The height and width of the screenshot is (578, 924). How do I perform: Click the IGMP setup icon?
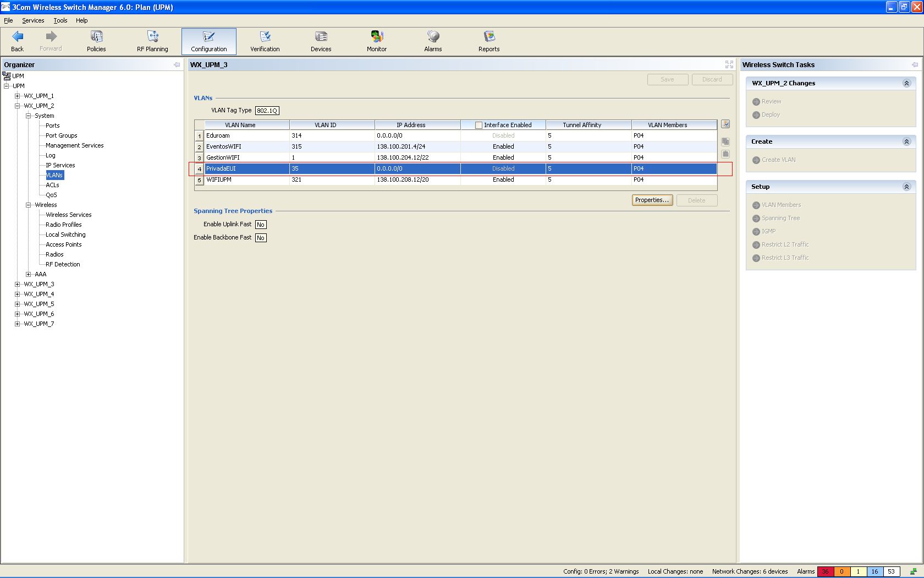click(x=756, y=232)
